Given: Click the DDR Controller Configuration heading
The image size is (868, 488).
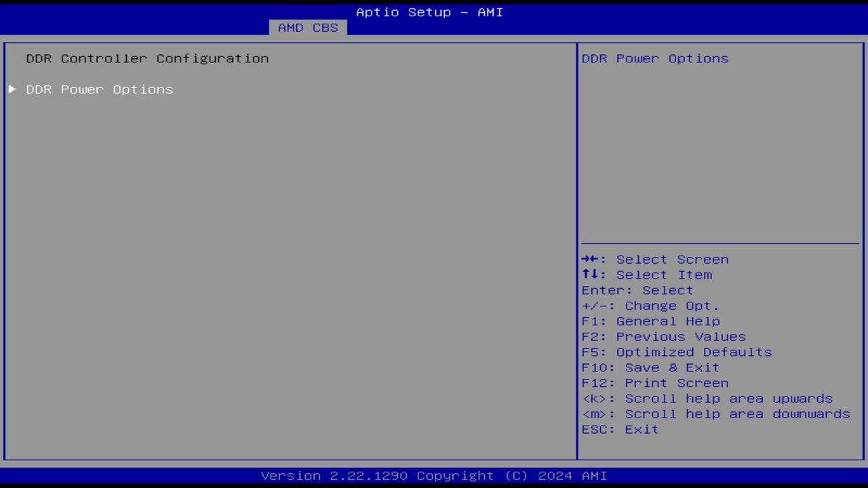Looking at the screenshot, I should click(147, 58).
